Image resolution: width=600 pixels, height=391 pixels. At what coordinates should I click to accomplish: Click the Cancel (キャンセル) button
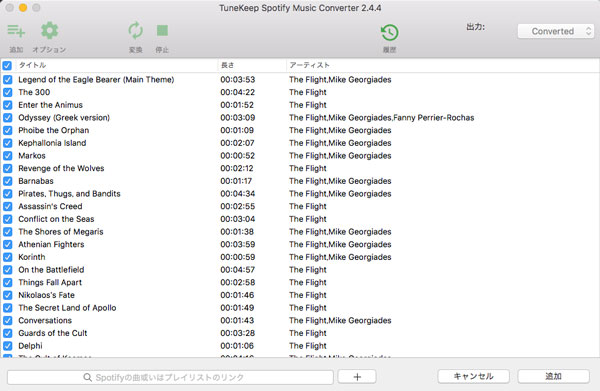473,376
